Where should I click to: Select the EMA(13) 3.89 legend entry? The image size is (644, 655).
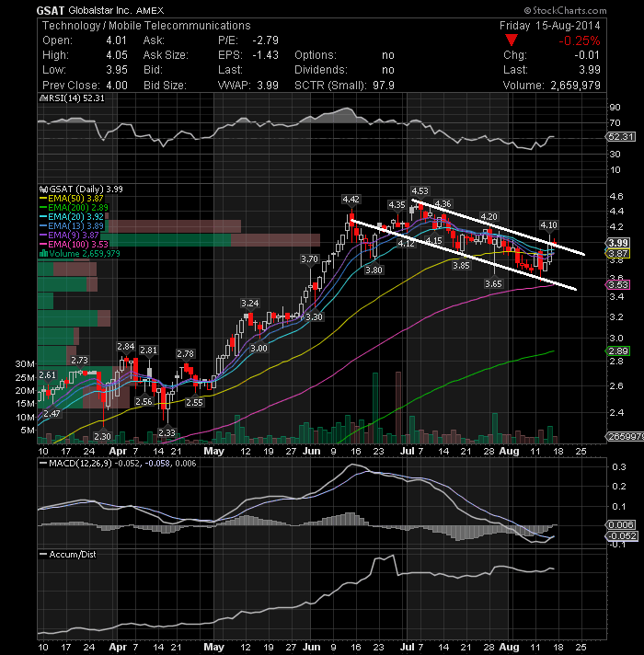(72, 226)
